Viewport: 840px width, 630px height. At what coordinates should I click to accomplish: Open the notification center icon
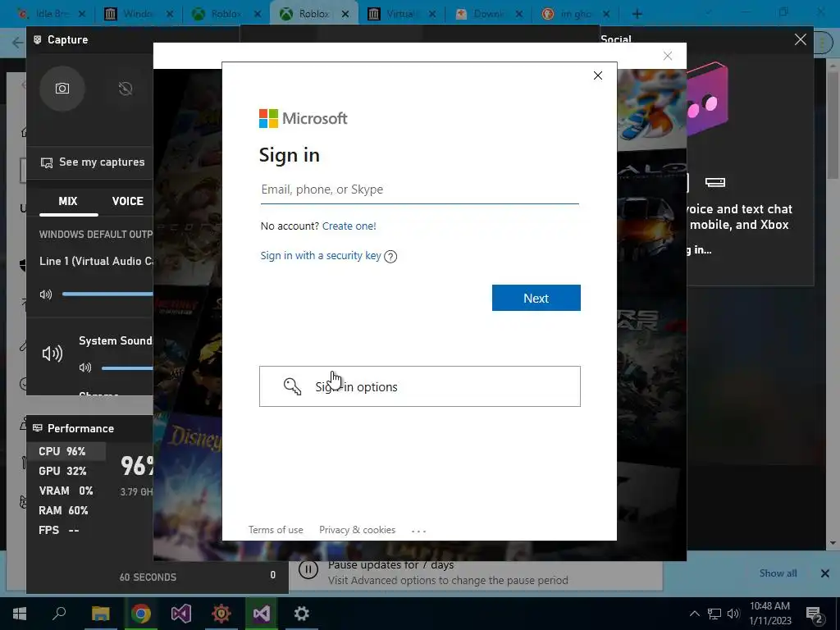point(815,614)
